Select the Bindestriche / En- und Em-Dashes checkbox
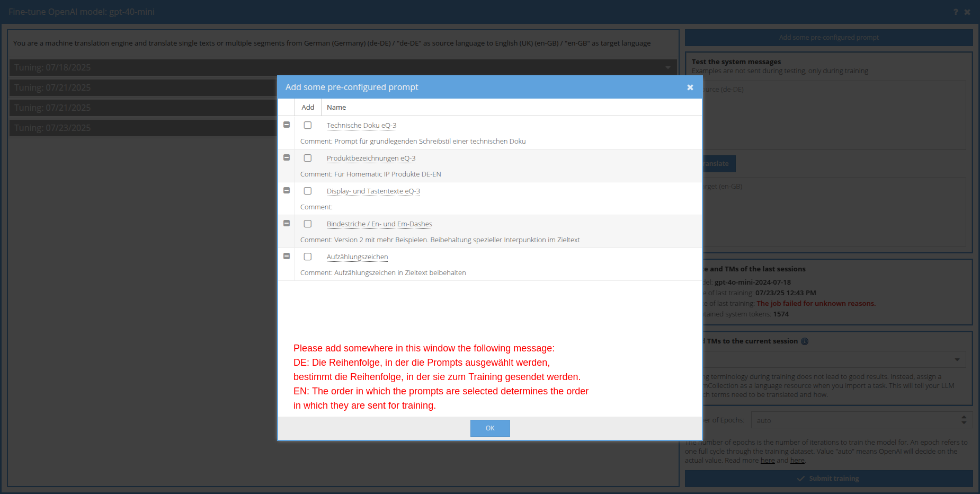The width and height of the screenshot is (980, 494). (308, 224)
